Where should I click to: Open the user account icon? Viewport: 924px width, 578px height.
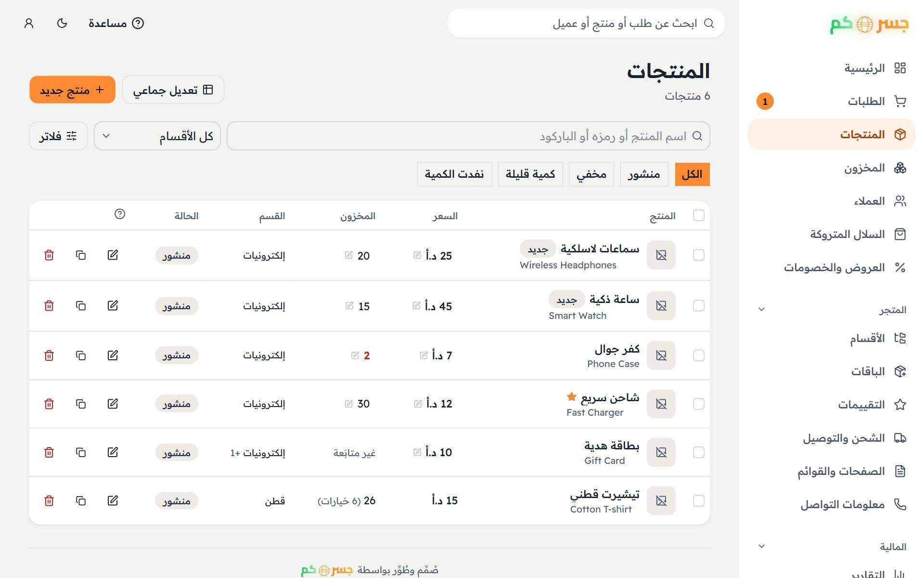click(x=29, y=23)
